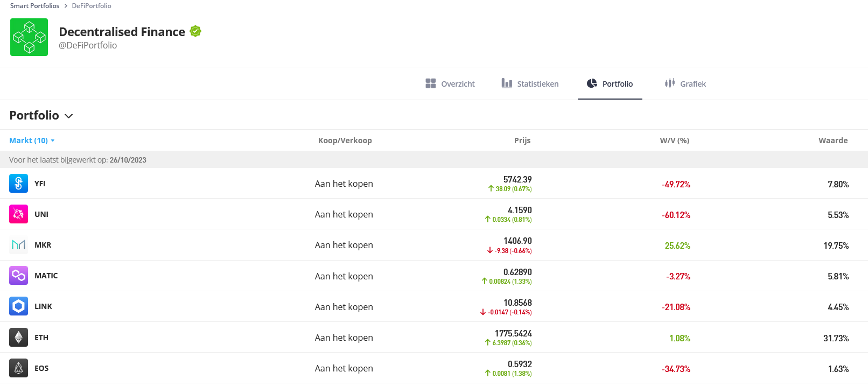868x386 pixels.
Task: Click the -3.27% value for MATIC
Action: coord(678,276)
